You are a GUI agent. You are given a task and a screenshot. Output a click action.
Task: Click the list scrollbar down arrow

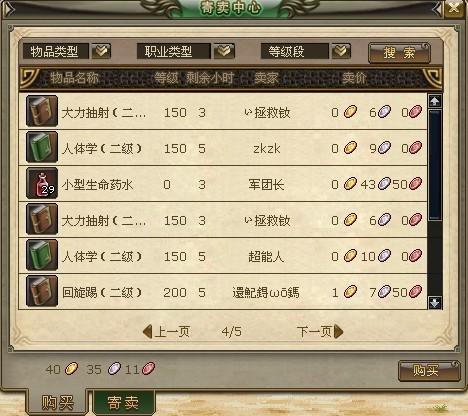435,303
